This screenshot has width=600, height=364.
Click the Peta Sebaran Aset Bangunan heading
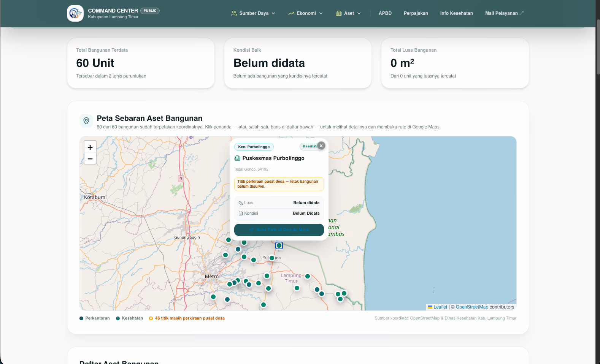click(x=149, y=118)
